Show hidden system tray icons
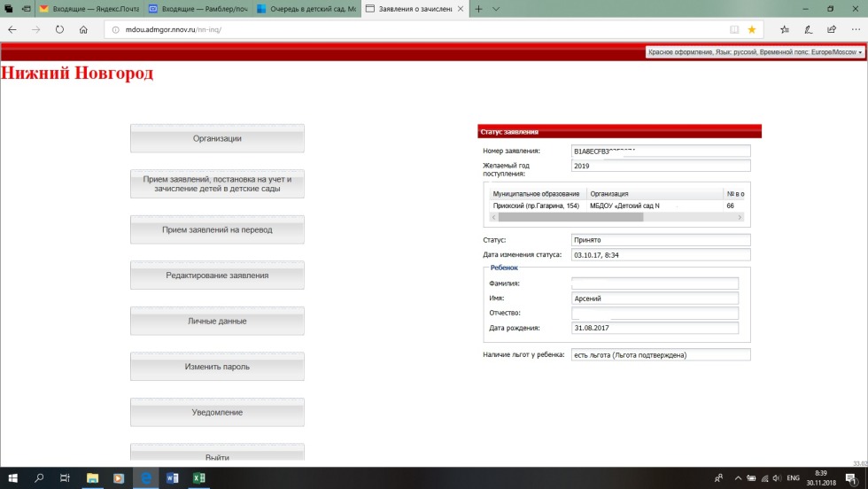 737,478
